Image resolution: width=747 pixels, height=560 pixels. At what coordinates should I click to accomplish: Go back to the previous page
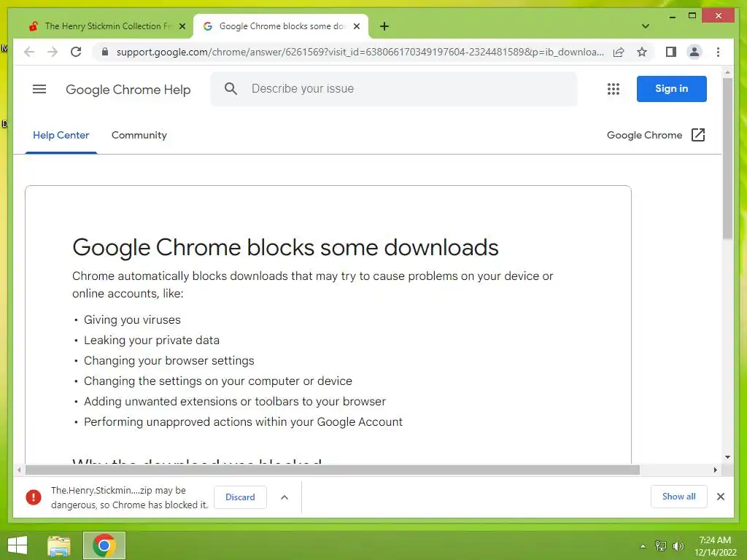coord(29,52)
